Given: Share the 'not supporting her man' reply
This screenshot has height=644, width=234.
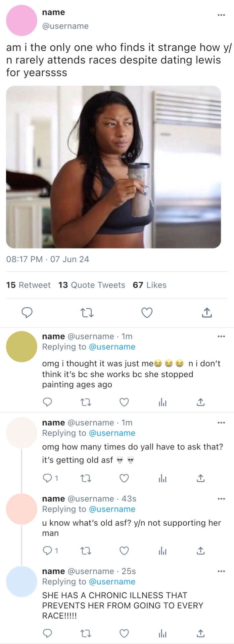Looking at the screenshot, I should tap(200, 550).
